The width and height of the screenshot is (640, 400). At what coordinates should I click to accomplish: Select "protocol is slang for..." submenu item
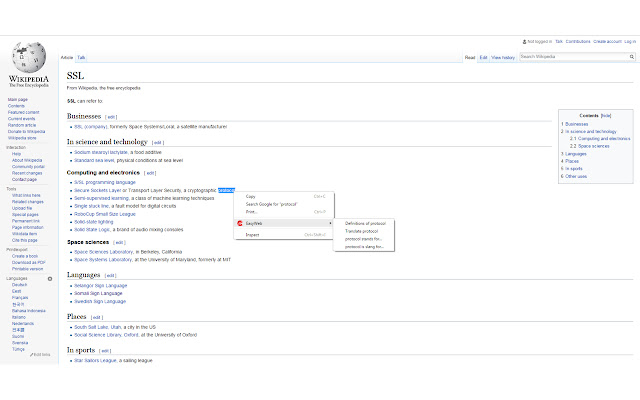coord(364,247)
